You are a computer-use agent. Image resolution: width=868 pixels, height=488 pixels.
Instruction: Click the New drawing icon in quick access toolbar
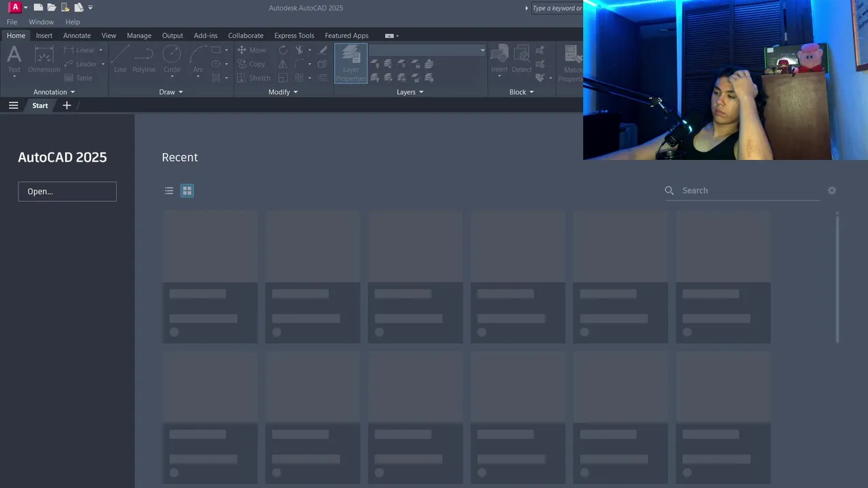(39, 7)
